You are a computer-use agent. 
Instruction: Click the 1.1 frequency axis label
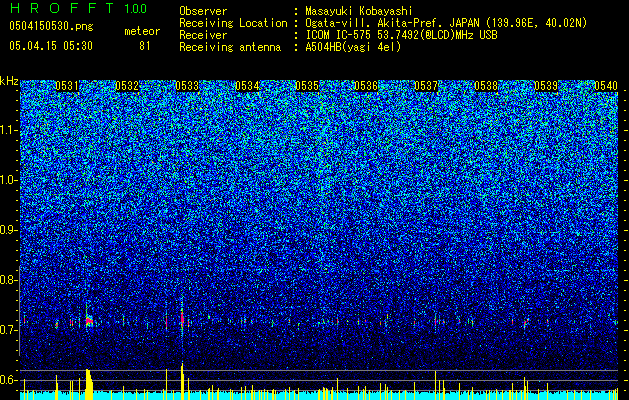coord(7,130)
